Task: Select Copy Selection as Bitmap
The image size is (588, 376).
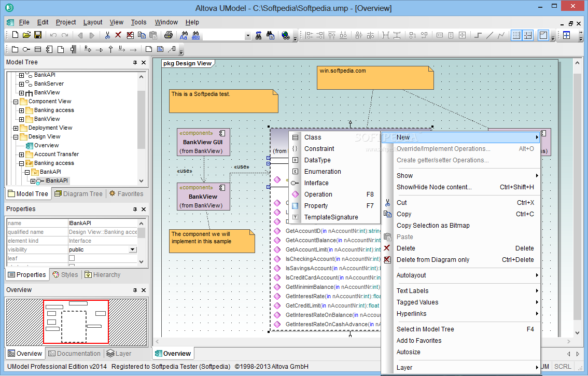Action: point(461,226)
